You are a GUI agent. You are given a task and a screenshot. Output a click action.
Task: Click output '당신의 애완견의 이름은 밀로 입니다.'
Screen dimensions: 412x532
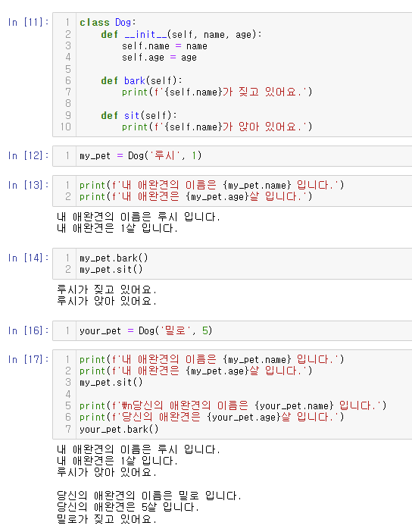pyautogui.click(x=149, y=496)
